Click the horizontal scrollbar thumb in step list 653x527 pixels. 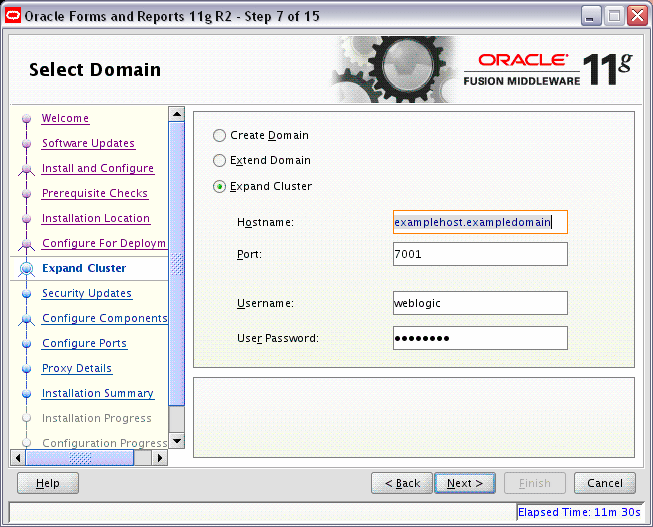pyautogui.click(x=80, y=457)
